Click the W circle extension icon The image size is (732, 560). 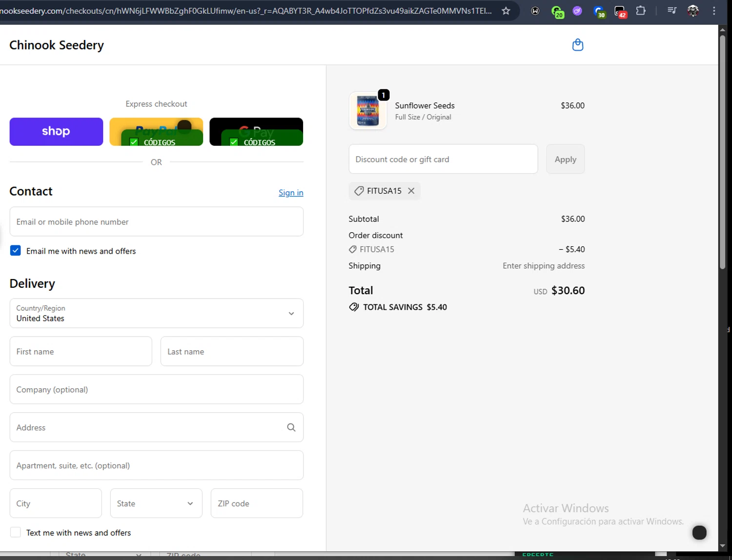(535, 11)
